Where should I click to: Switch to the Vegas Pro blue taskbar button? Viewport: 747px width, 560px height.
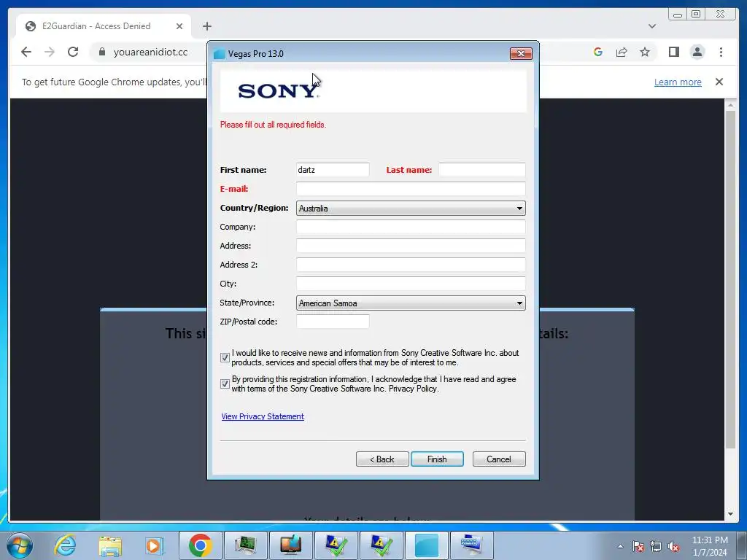[426, 545]
